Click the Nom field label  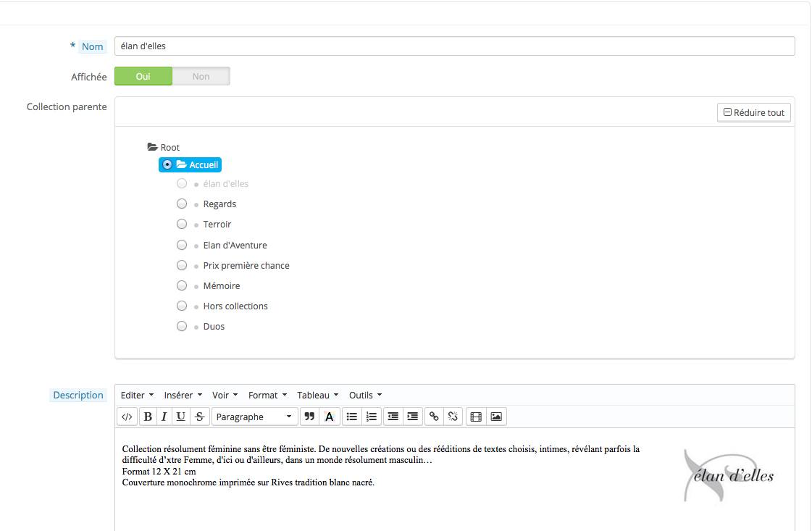93,46
